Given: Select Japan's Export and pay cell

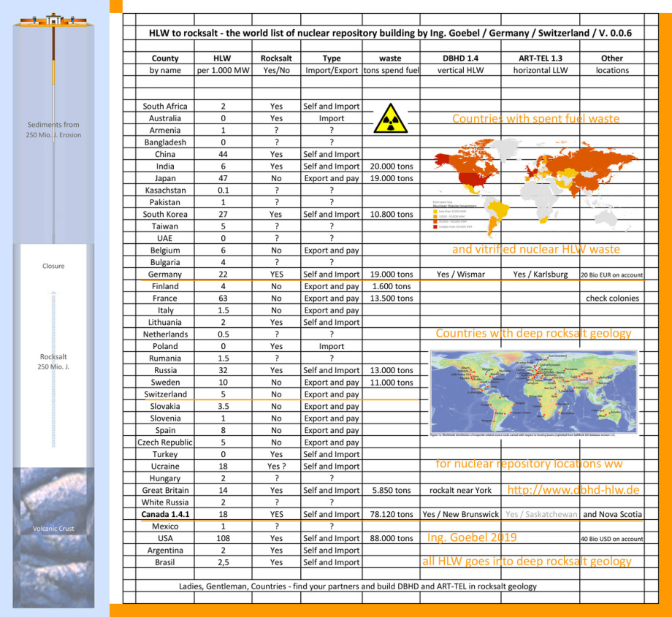Looking at the screenshot, I should pos(331,178).
